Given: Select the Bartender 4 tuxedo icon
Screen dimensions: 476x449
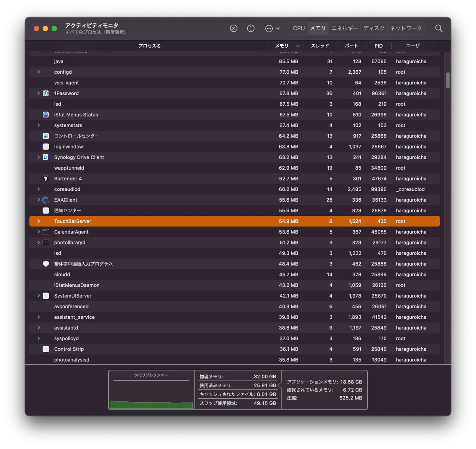Looking at the screenshot, I should pos(46,179).
